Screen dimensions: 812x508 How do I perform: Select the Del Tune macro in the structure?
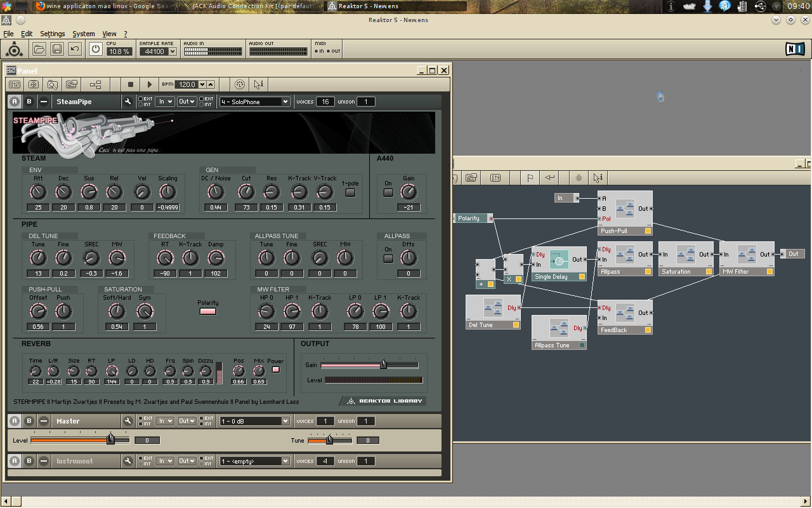pos(493,312)
